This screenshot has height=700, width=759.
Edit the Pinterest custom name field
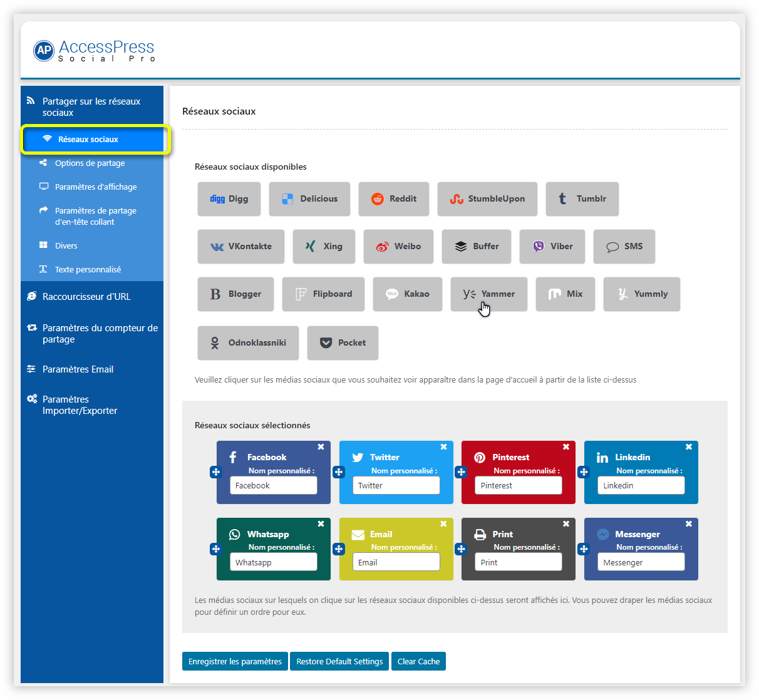tap(519, 486)
